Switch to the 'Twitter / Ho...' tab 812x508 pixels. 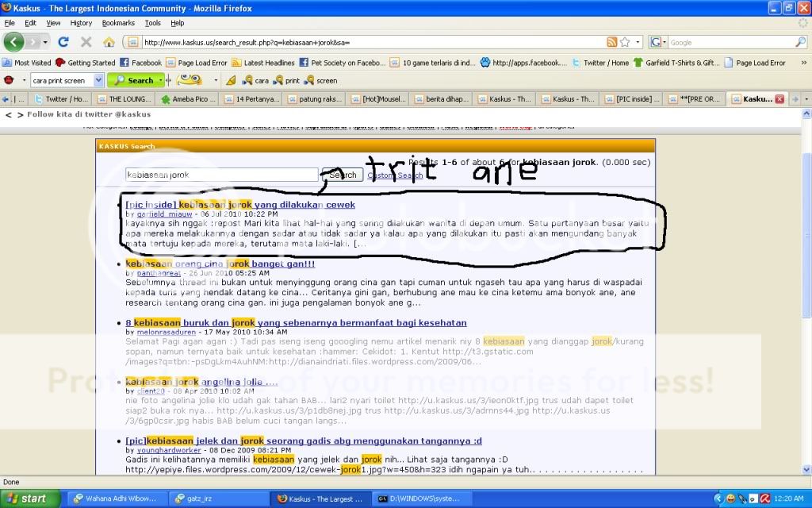tap(61, 99)
